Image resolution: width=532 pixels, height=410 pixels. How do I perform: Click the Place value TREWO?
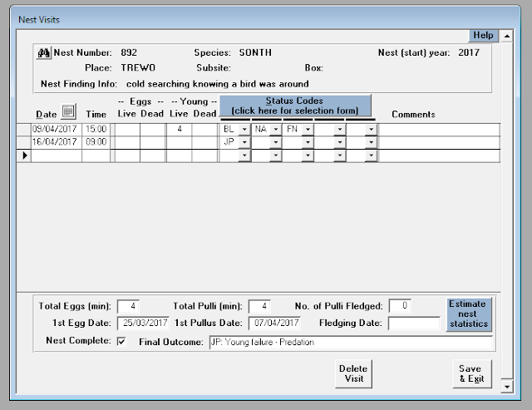138,68
